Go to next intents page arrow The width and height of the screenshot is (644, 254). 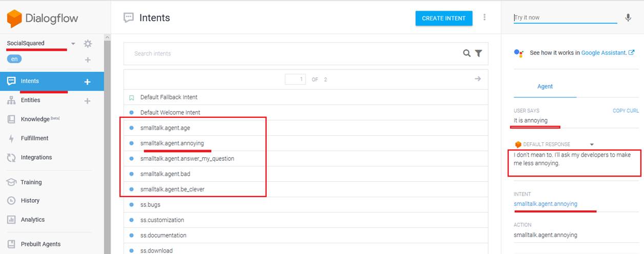pos(477,79)
